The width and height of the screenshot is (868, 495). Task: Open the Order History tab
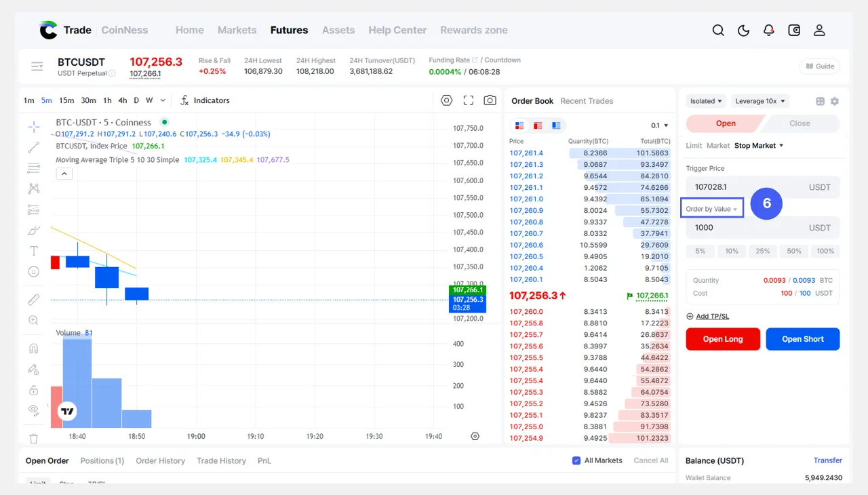click(160, 460)
